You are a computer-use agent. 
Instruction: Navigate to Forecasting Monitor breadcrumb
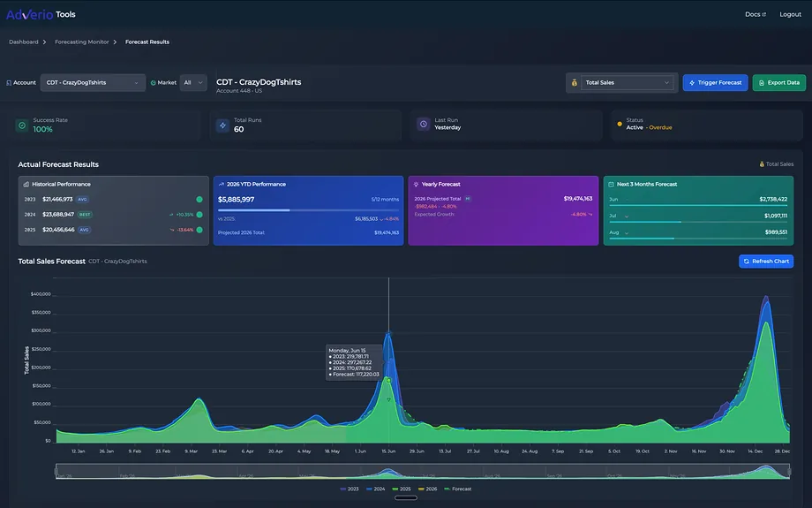(82, 42)
